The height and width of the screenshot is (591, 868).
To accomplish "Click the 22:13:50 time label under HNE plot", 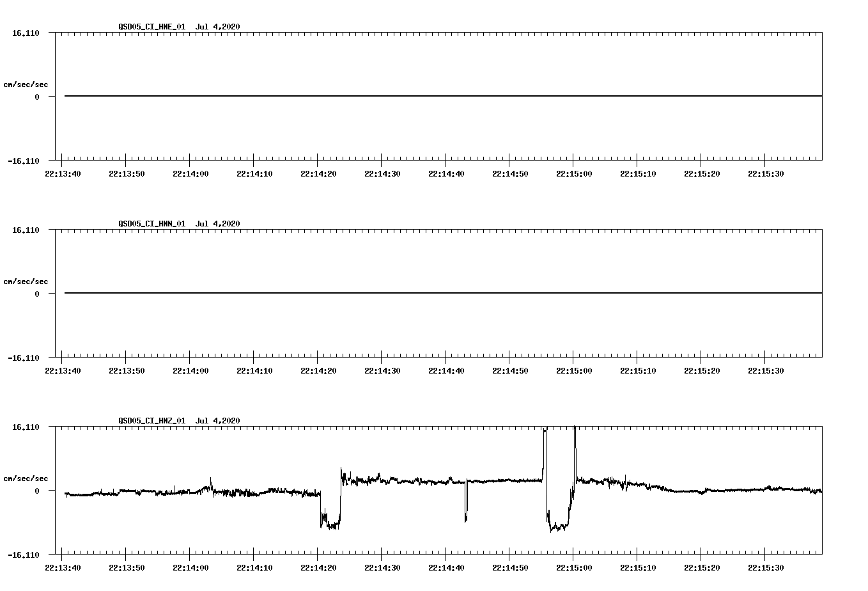I will [x=127, y=173].
